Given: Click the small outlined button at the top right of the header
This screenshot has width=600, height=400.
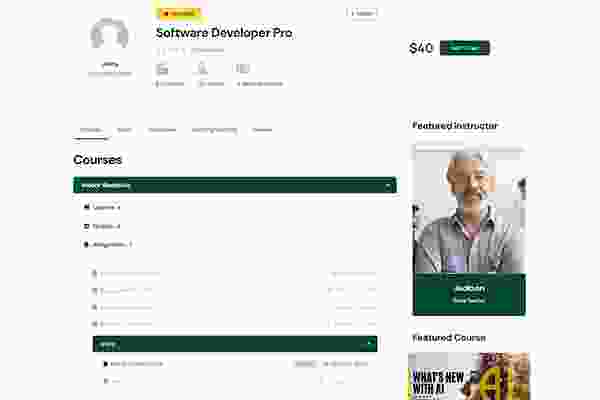Looking at the screenshot, I should click(362, 13).
